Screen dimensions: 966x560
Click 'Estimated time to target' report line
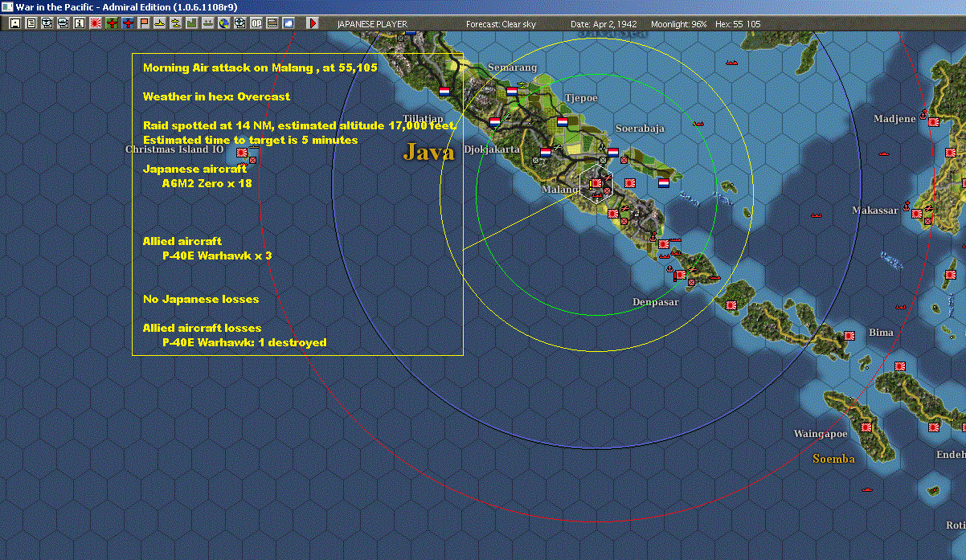(x=250, y=140)
